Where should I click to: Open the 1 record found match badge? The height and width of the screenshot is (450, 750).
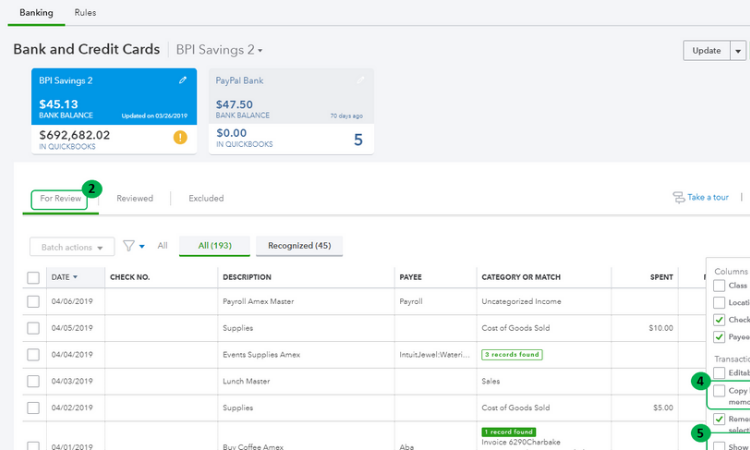pos(508,432)
